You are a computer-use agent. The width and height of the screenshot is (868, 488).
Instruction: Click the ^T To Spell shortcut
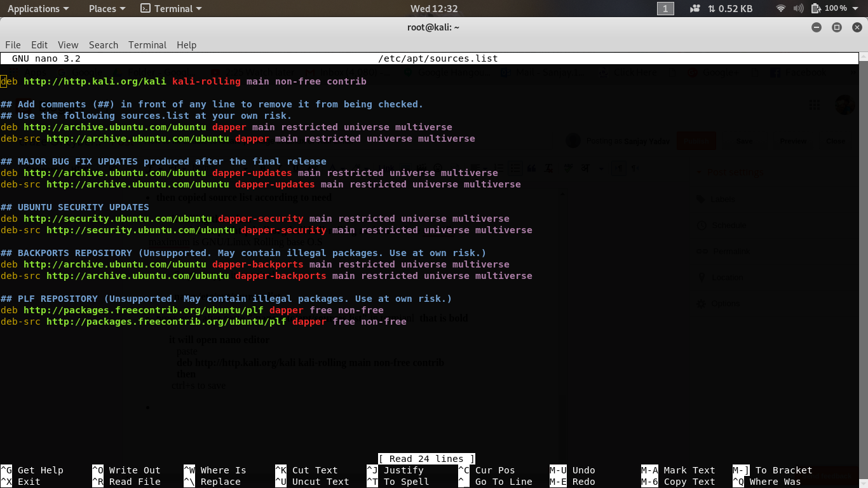coord(398,482)
